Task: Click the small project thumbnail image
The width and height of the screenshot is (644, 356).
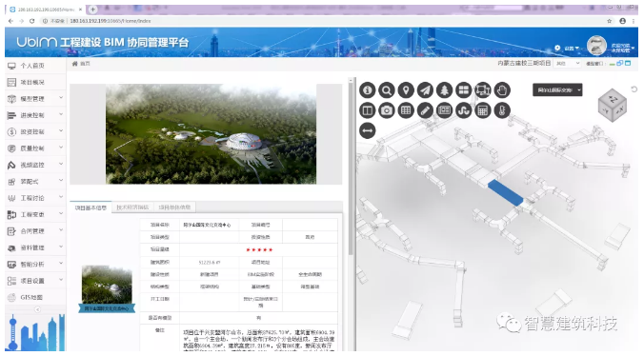Action: [107, 285]
